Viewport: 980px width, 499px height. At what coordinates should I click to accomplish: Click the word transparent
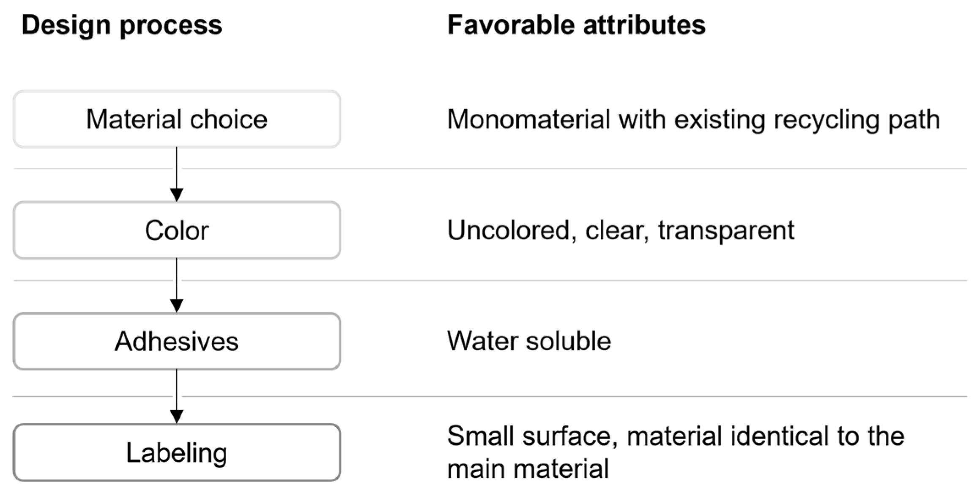coord(726,230)
